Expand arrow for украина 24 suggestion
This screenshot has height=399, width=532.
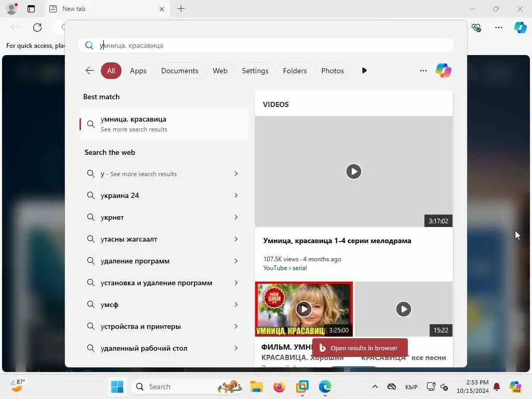coord(236,195)
